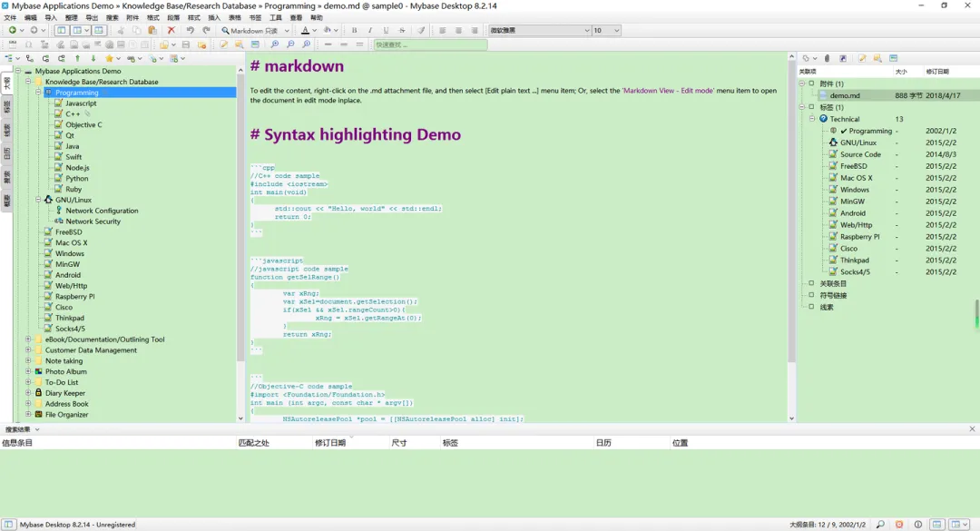The image size is (980, 531).
Task: Select Javascript in the outline tree
Action: click(81, 103)
